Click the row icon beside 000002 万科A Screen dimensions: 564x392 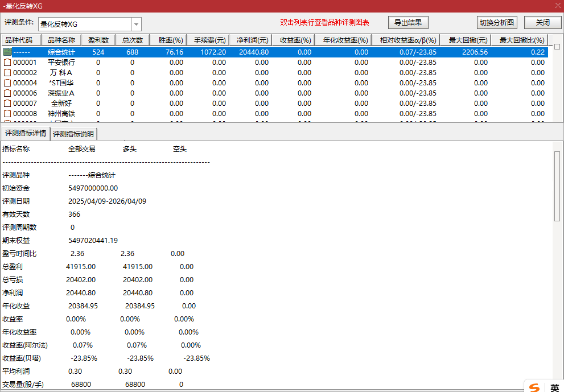click(x=7, y=72)
